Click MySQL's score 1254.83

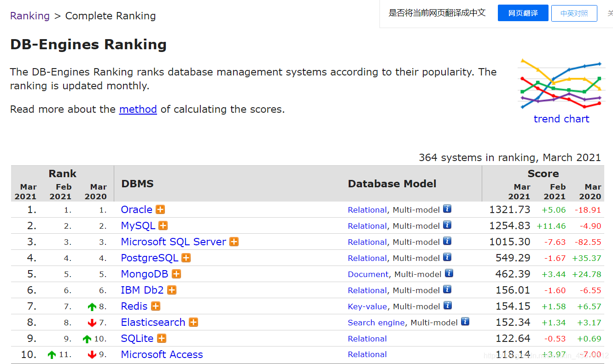[510, 225]
